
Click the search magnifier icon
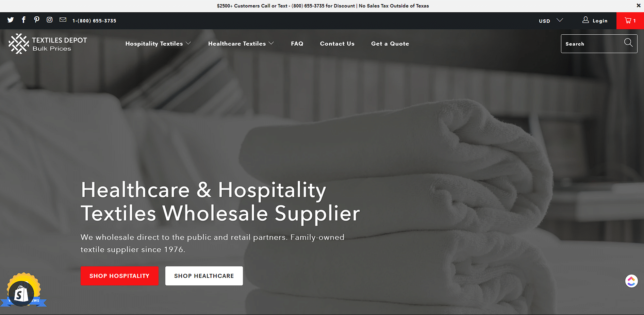(628, 43)
